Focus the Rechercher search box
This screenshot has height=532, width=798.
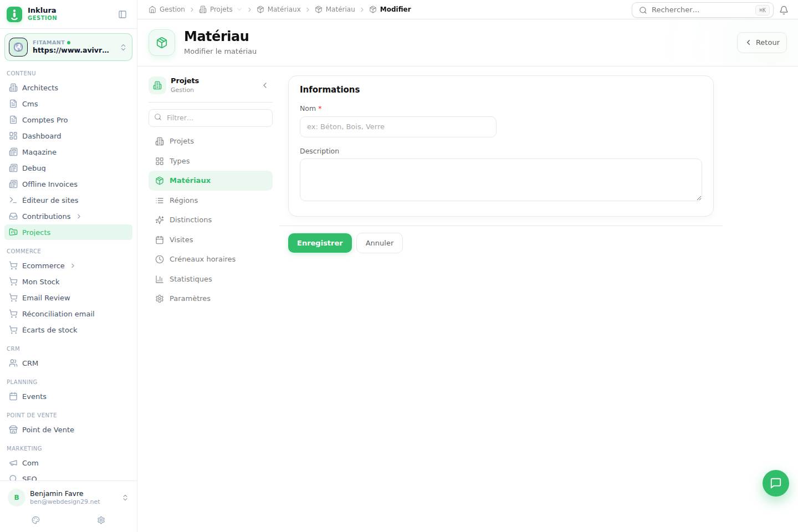pos(703,10)
